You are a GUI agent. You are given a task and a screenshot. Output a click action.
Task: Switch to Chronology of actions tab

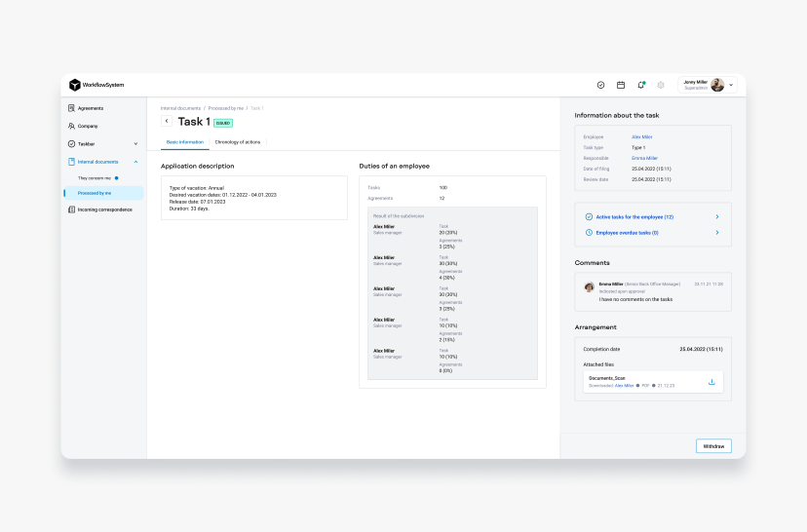click(x=238, y=142)
